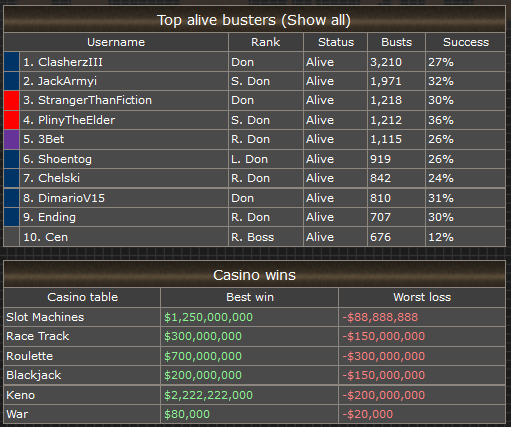This screenshot has width=511, height=427.
Task: Click the Success column header
Action: point(466,42)
